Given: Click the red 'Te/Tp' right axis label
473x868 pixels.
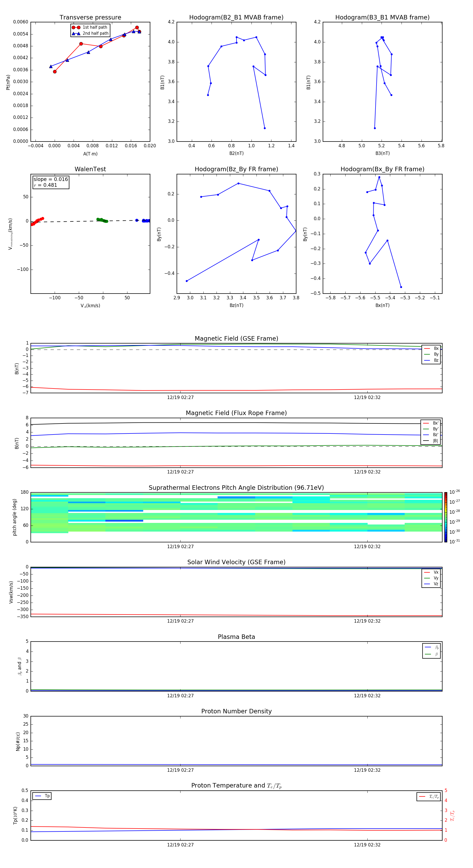Looking at the screenshot, I should click(x=453, y=816).
